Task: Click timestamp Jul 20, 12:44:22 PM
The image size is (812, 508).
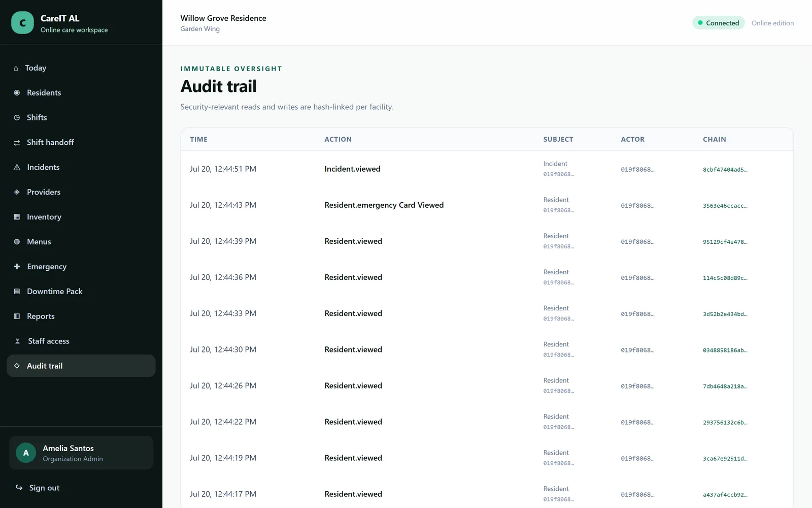Action: click(223, 422)
